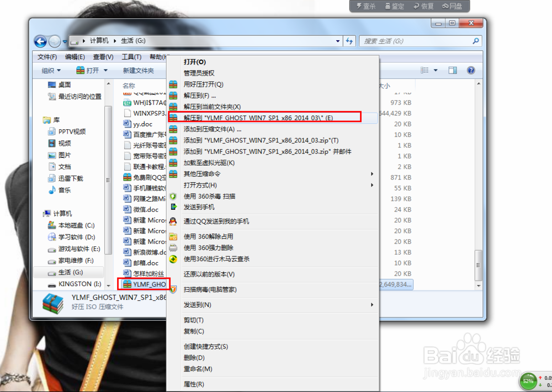Click the yy.doc file icon
The image size is (552, 392).
(127, 124)
